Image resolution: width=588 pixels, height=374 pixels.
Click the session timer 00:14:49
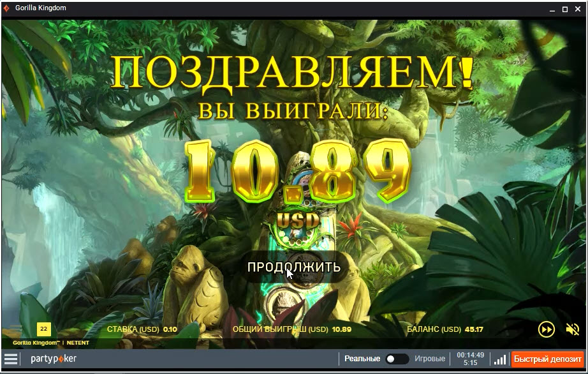(470, 355)
